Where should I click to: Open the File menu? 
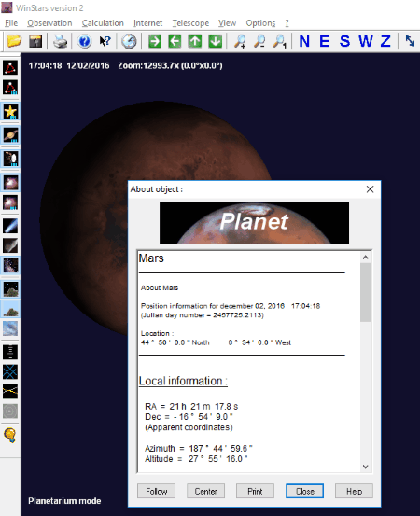pyautogui.click(x=11, y=23)
